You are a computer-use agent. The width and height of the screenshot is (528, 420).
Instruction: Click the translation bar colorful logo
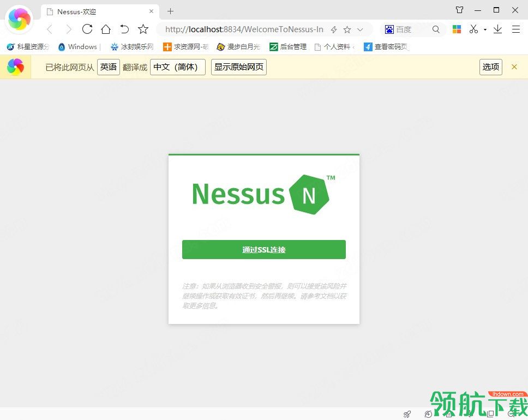(15, 67)
